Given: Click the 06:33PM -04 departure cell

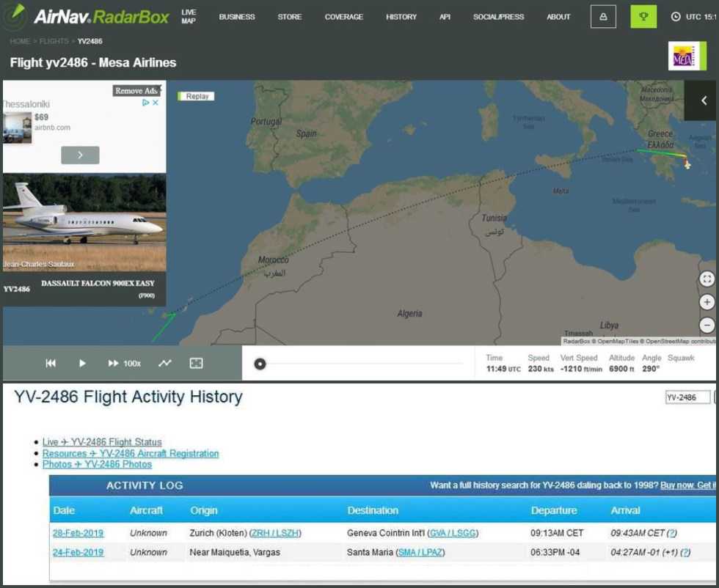Looking at the screenshot, I should click(555, 552).
